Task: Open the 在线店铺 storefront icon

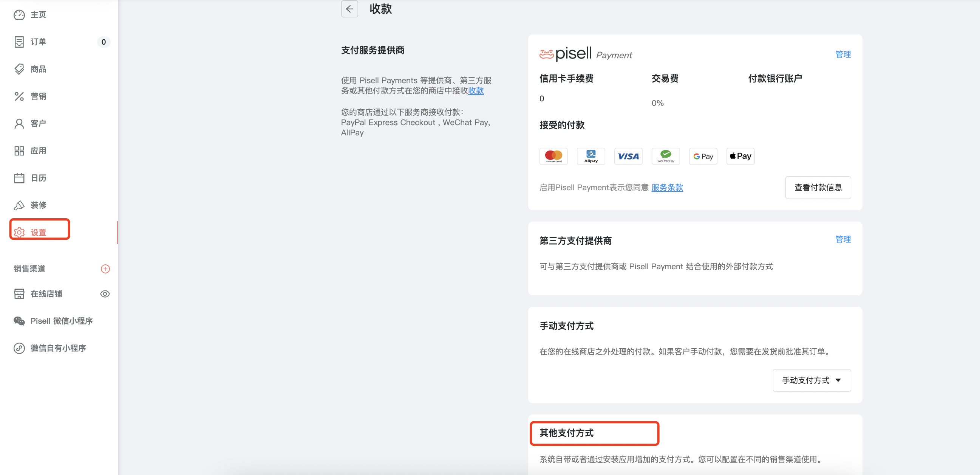Action: click(x=19, y=294)
